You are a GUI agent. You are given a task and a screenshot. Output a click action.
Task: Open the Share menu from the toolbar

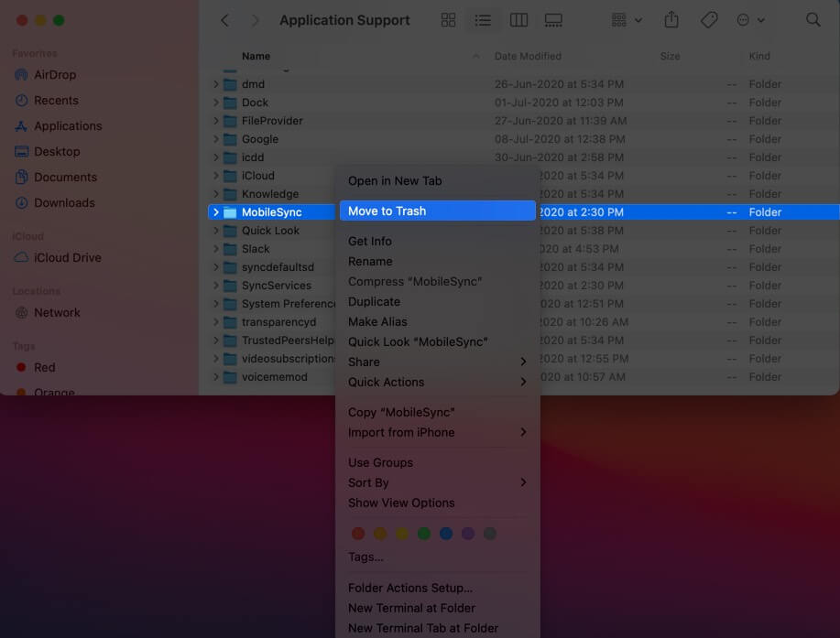point(671,18)
